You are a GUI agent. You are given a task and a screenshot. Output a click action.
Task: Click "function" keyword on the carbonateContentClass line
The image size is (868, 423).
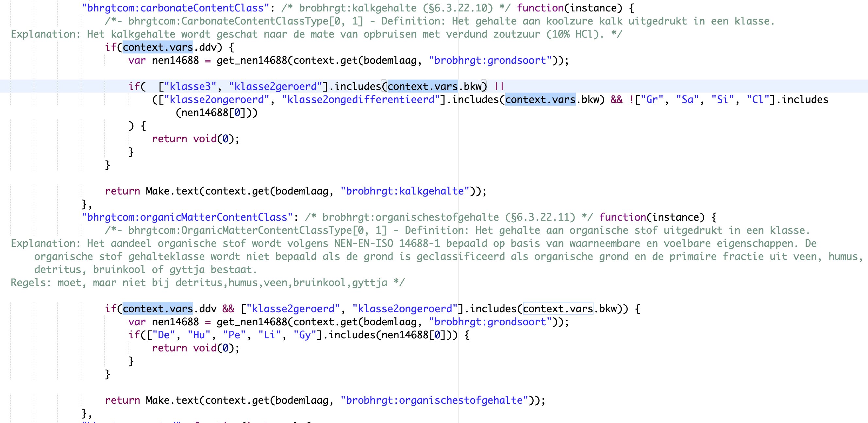pos(540,8)
